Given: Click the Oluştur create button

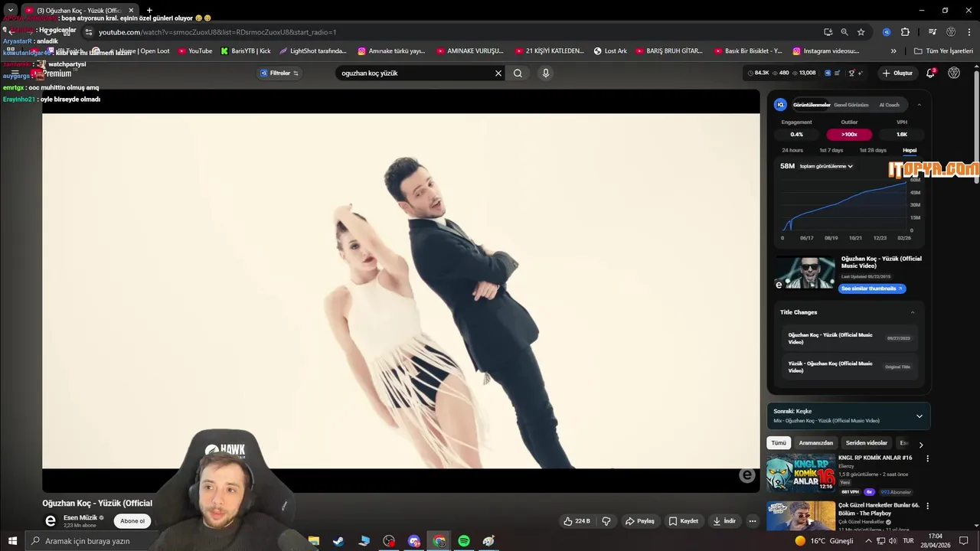Looking at the screenshot, I should pos(897,73).
